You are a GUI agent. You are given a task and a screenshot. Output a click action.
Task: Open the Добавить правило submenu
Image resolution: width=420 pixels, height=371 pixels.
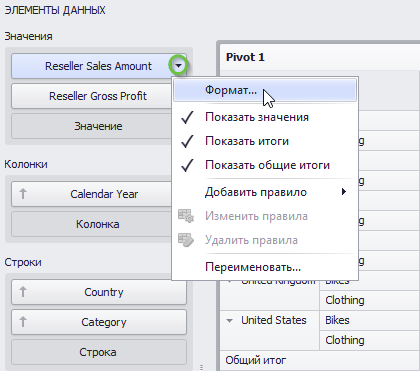265,192
